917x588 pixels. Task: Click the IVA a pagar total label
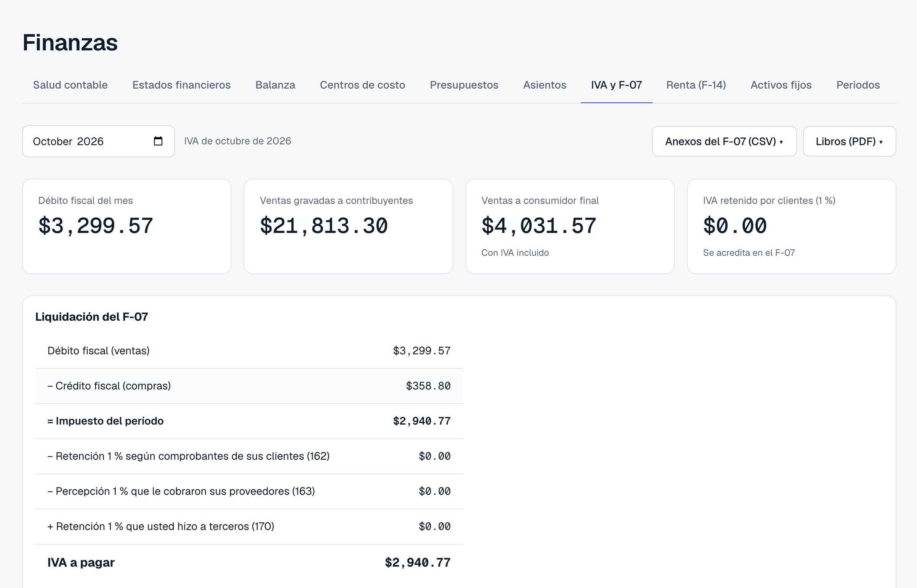tap(81, 562)
